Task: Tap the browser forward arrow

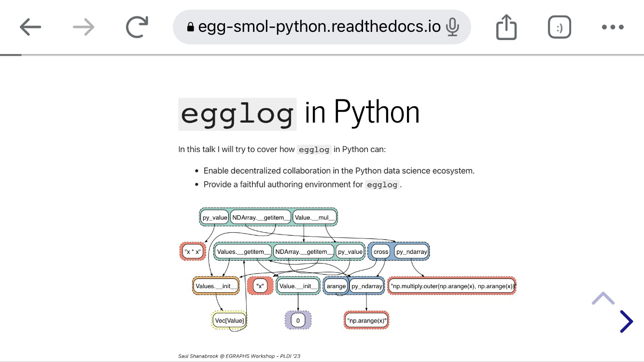Action: pyautogui.click(x=84, y=27)
